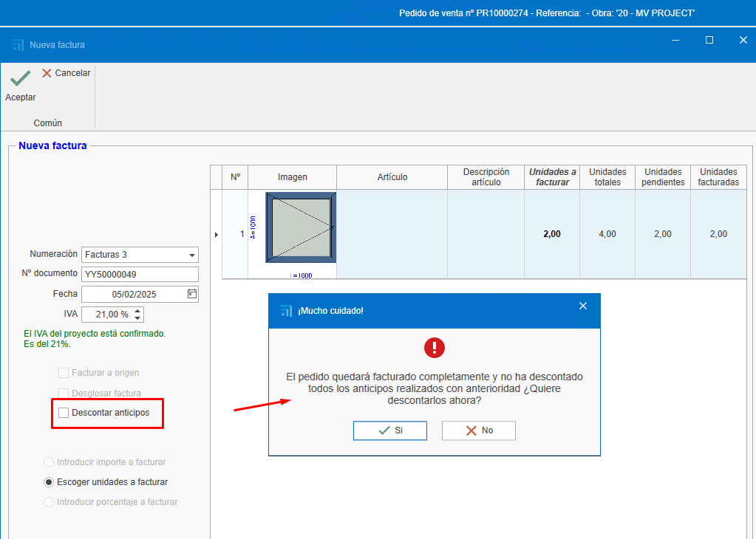Click the ¡Mucho cuidado! dialog title icon
The image size is (756, 539).
(x=286, y=311)
